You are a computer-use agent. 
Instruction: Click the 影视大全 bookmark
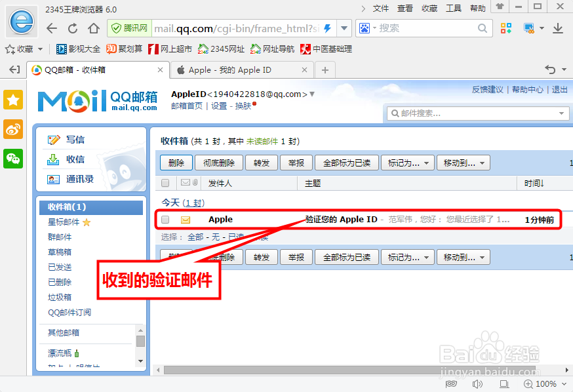pyautogui.click(x=78, y=49)
